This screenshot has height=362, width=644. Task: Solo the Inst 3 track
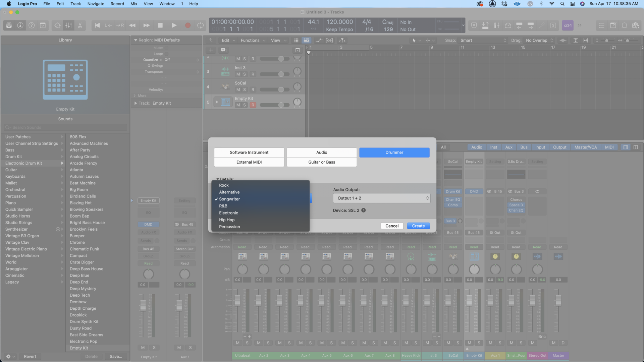[244, 74]
